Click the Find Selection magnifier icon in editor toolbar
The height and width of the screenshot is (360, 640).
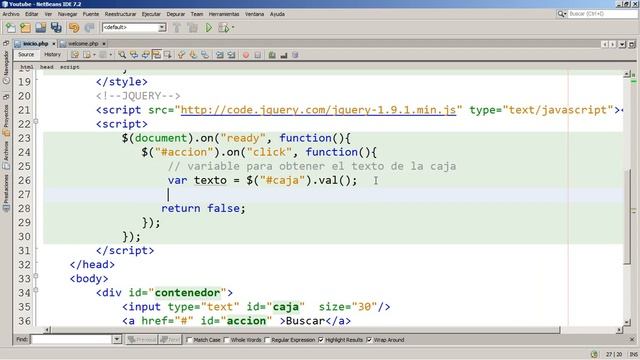click(122, 55)
